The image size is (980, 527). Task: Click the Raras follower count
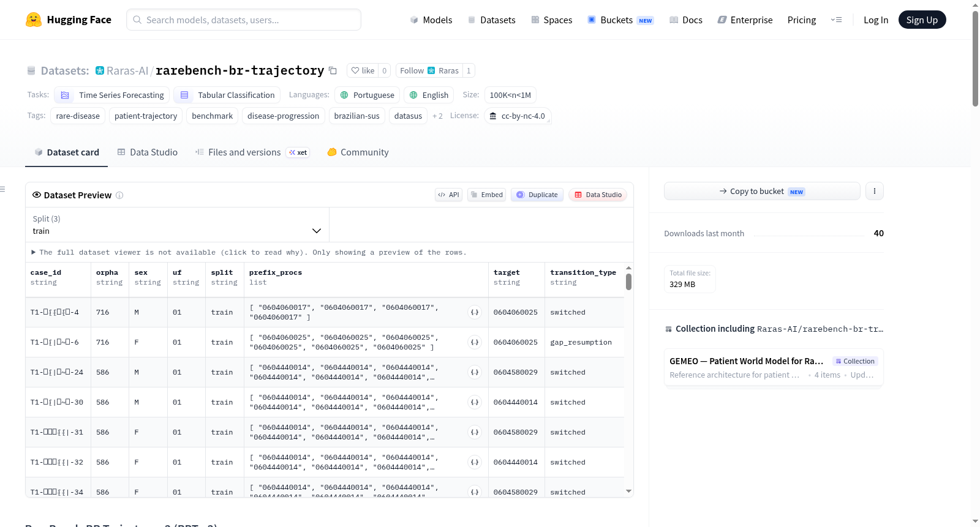coord(469,70)
